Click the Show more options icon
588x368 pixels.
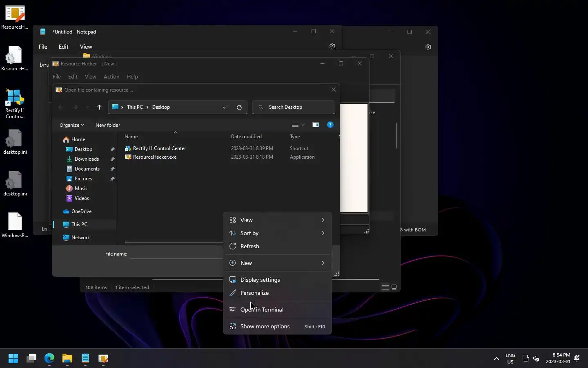233,326
